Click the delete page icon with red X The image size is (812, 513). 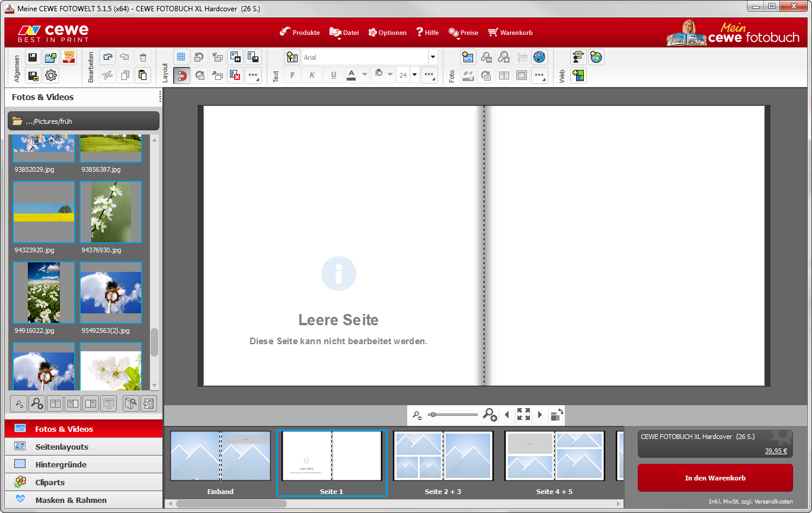point(235,75)
